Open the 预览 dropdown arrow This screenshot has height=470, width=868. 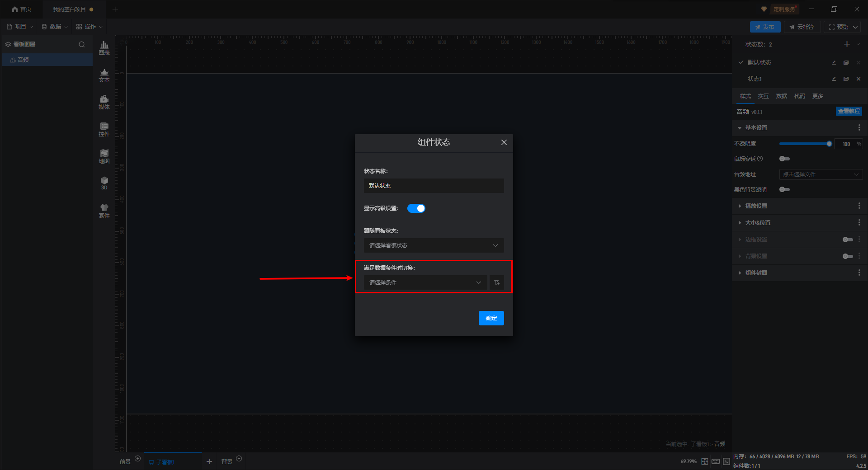(x=855, y=27)
